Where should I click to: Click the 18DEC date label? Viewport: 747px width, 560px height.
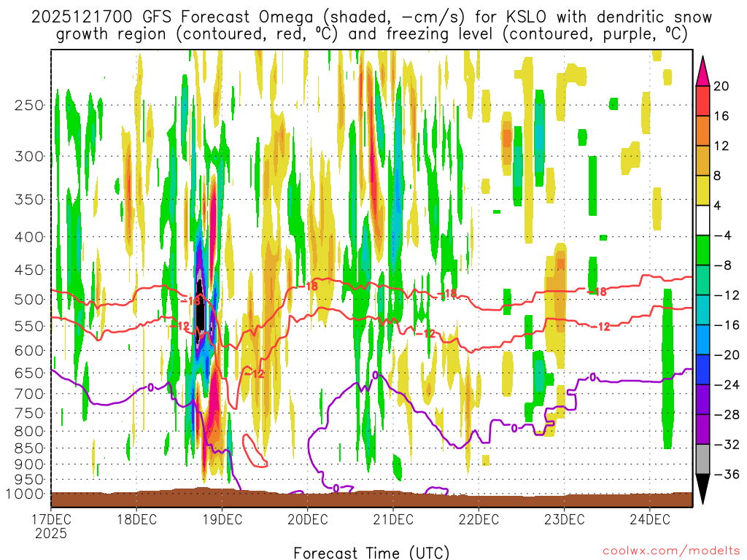pos(136,519)
